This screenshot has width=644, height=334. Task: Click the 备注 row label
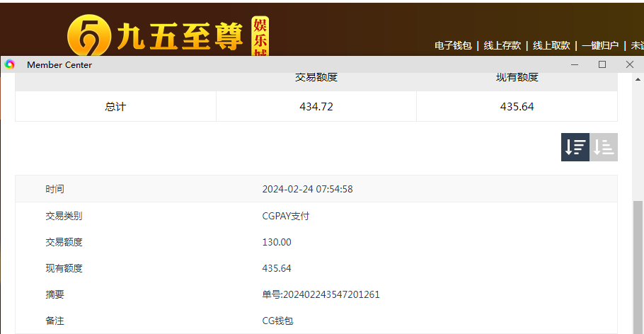coord(54,321)
